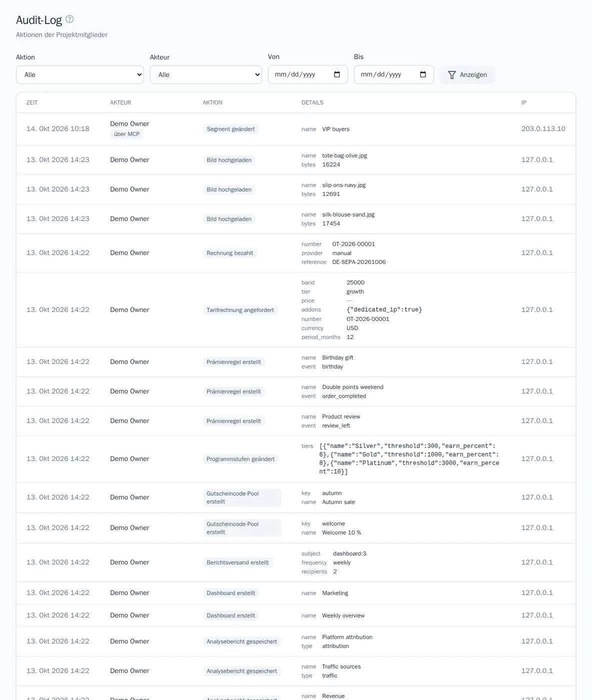Click the 'Gutscheincode-Pool erstellt' tag for Welcome 10 %
592x700 pixels.
pyautogui.click(x=242, y=528)
